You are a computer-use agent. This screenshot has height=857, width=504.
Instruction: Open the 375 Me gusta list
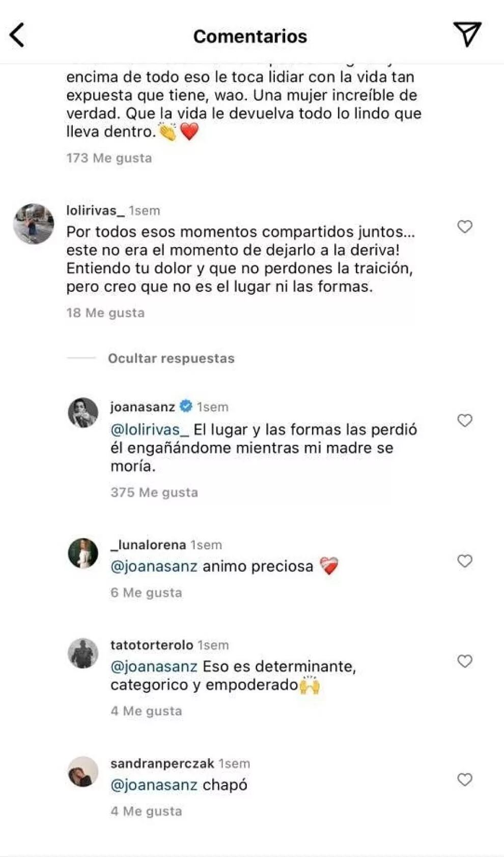pos(155,492)
